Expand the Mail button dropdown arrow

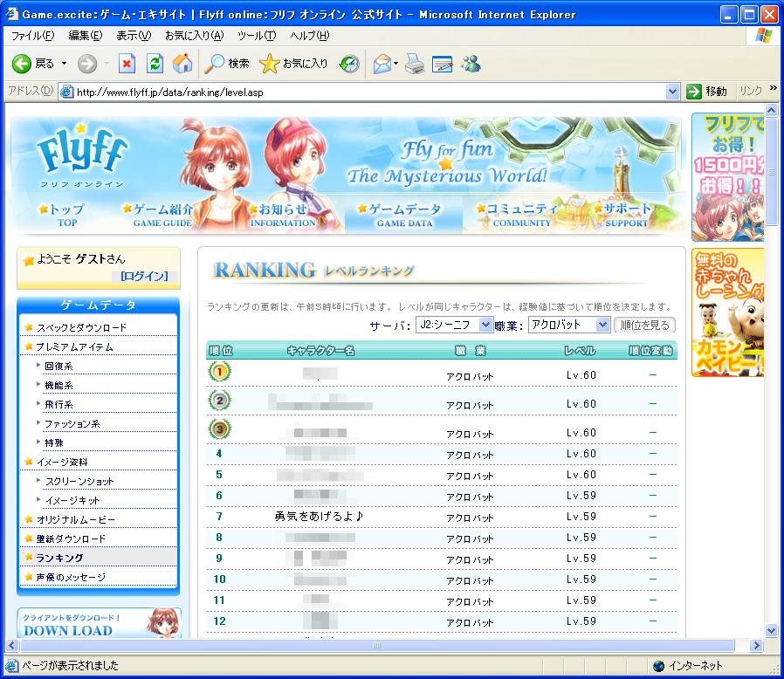pyautogui.click(x=396, y=64)
